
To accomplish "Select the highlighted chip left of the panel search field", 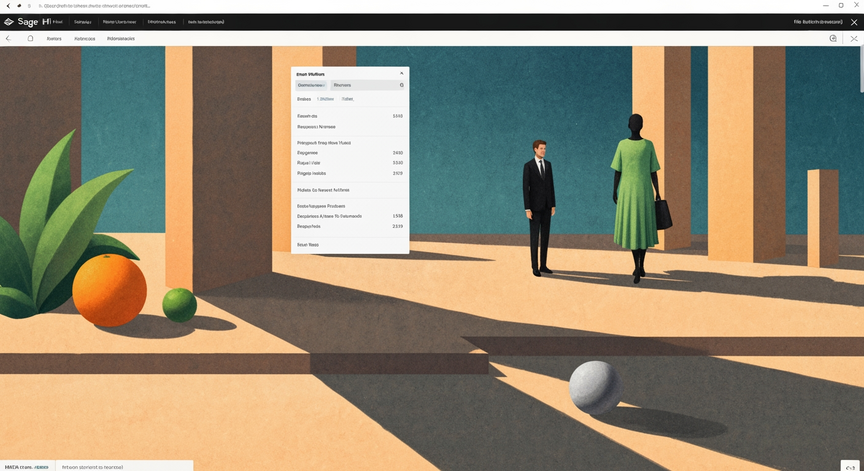I will coord(311,85).
